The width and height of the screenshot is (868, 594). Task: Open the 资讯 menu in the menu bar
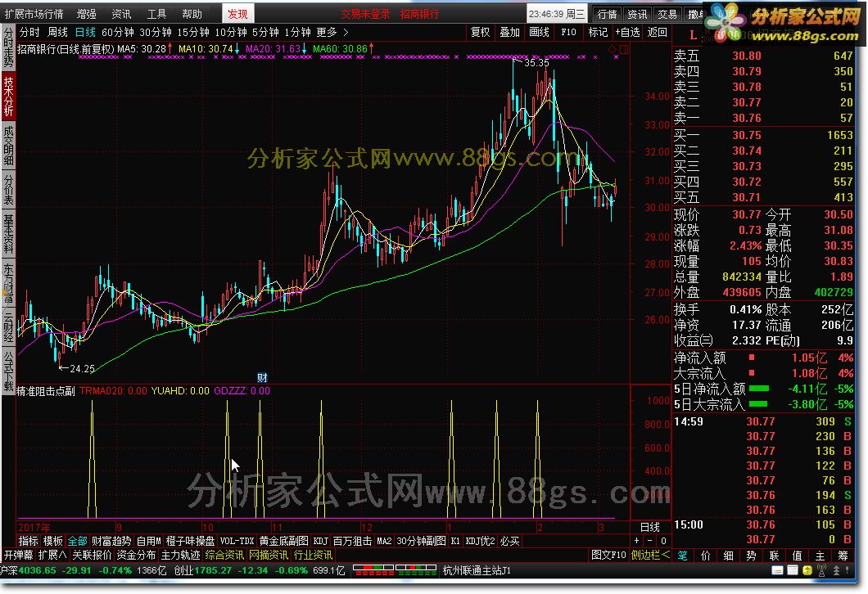click(121, 14)
